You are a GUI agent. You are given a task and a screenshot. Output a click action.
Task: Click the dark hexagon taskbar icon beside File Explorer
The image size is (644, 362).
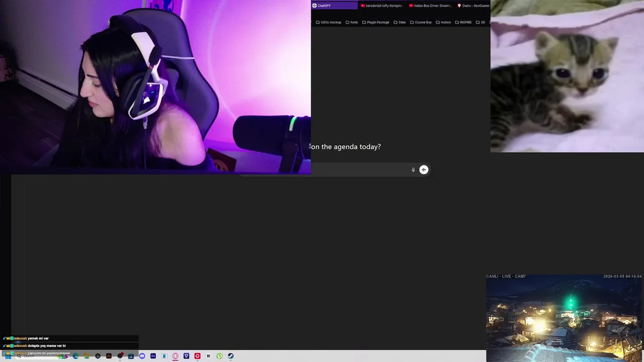98,356
